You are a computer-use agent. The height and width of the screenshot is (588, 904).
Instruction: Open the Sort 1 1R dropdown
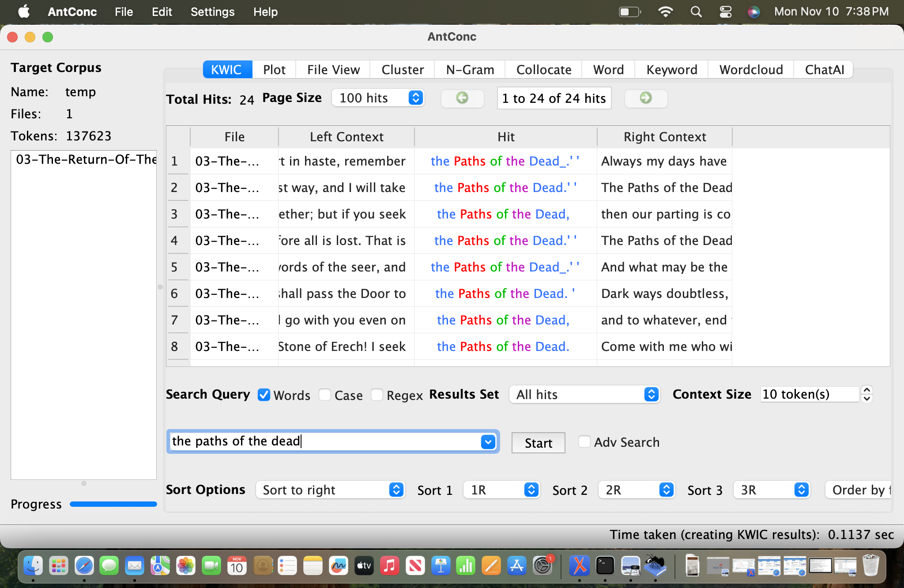click(x=502, y=490)
